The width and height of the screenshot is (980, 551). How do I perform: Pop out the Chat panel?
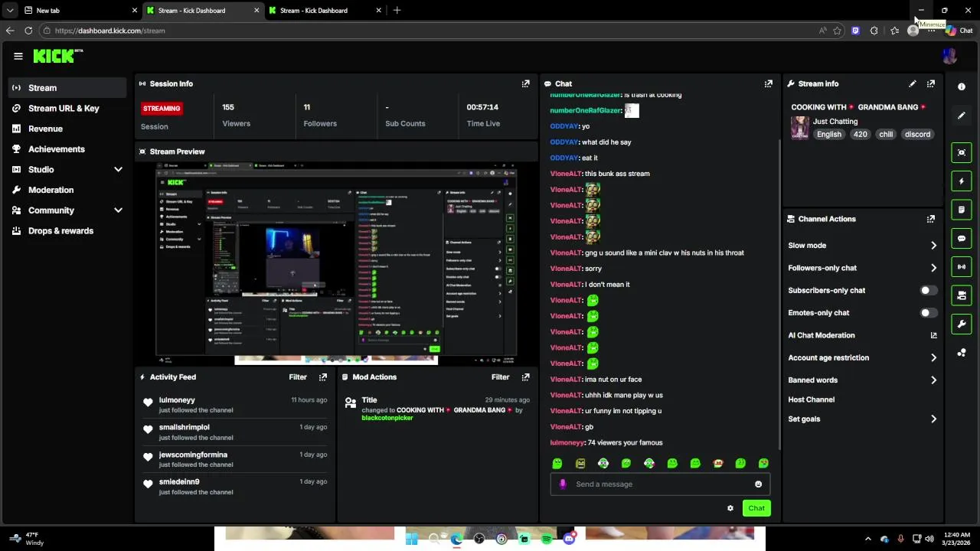[768, 83]
